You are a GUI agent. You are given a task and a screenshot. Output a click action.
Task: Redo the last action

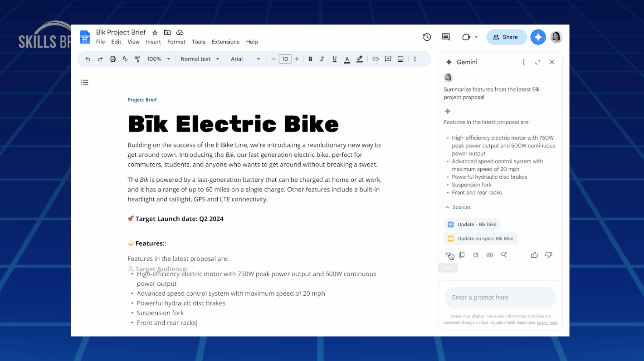tap(100, 59)
